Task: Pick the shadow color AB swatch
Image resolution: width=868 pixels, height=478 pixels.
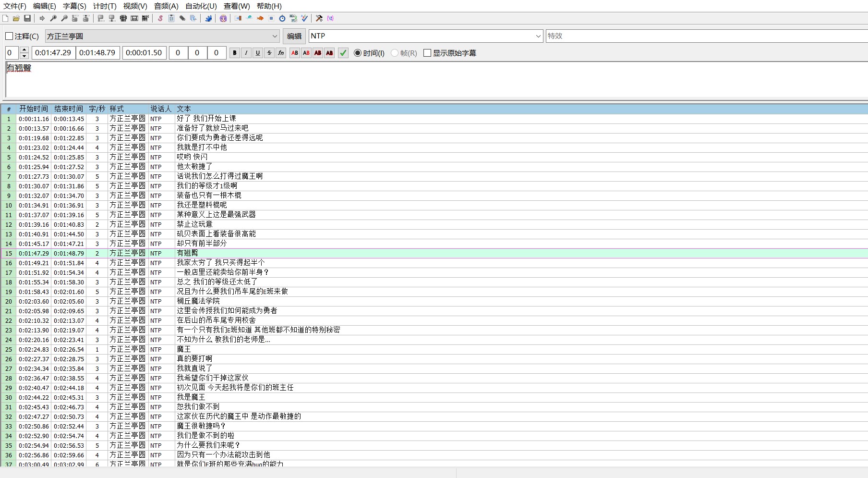Action: click(x=329, y=53)
